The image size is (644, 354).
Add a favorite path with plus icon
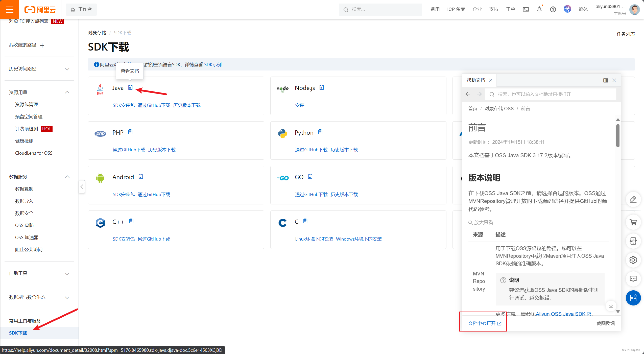(42, 45)
